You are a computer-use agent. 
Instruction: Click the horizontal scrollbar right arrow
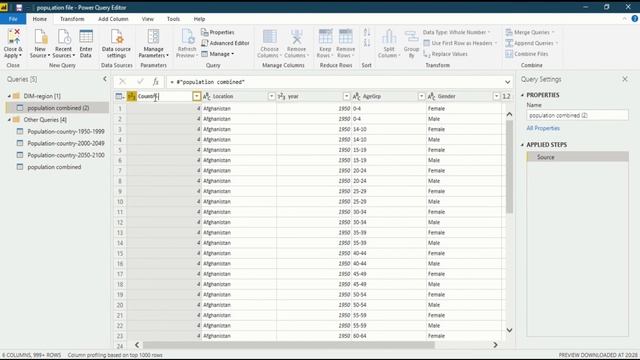[495, 345]
